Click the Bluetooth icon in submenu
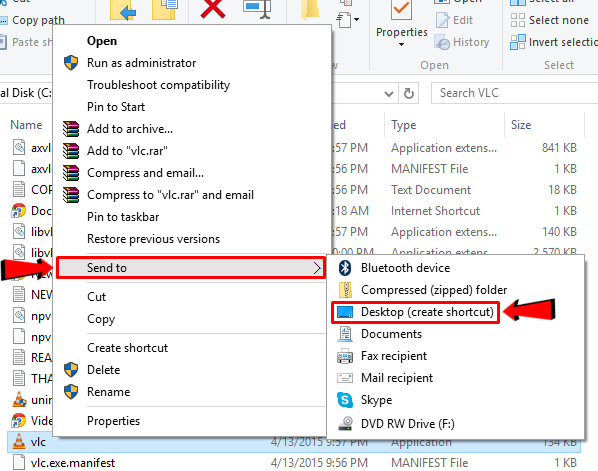Viewport: 598px width, 471px height. (345, 268)
